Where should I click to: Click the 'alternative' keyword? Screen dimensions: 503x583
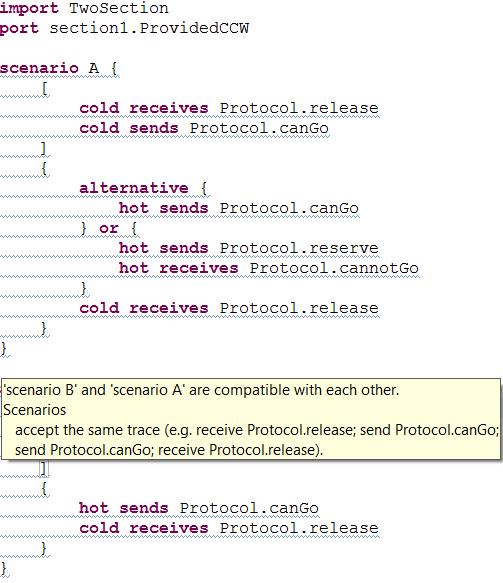click(x=134, y=188)
